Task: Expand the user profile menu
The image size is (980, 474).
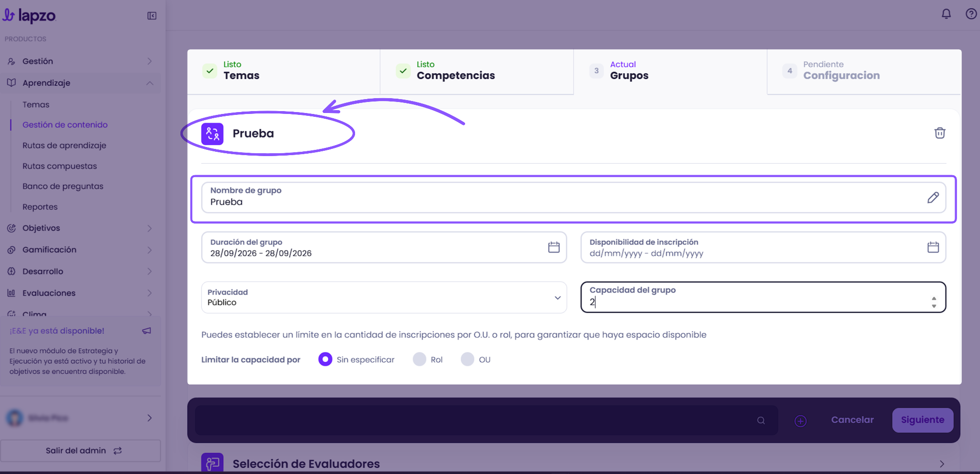Action: point(149,418)
